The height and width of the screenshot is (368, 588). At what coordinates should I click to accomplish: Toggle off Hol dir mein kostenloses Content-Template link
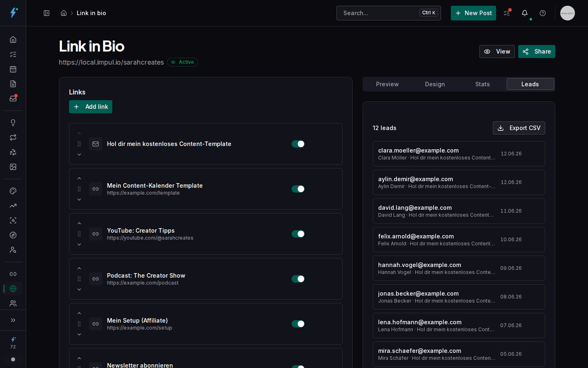pyautogui.click(x=298, y=144)
